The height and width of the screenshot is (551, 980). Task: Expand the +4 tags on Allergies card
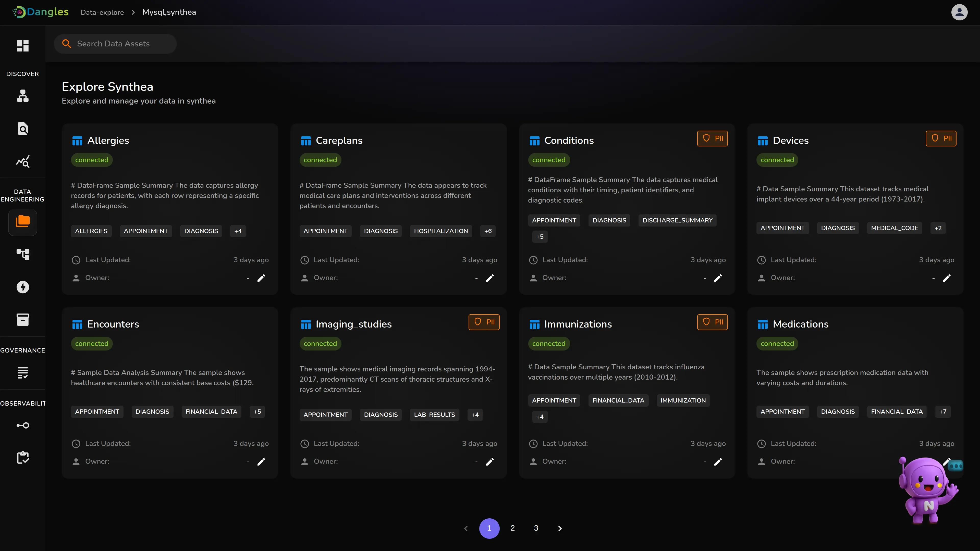(238, 231)
